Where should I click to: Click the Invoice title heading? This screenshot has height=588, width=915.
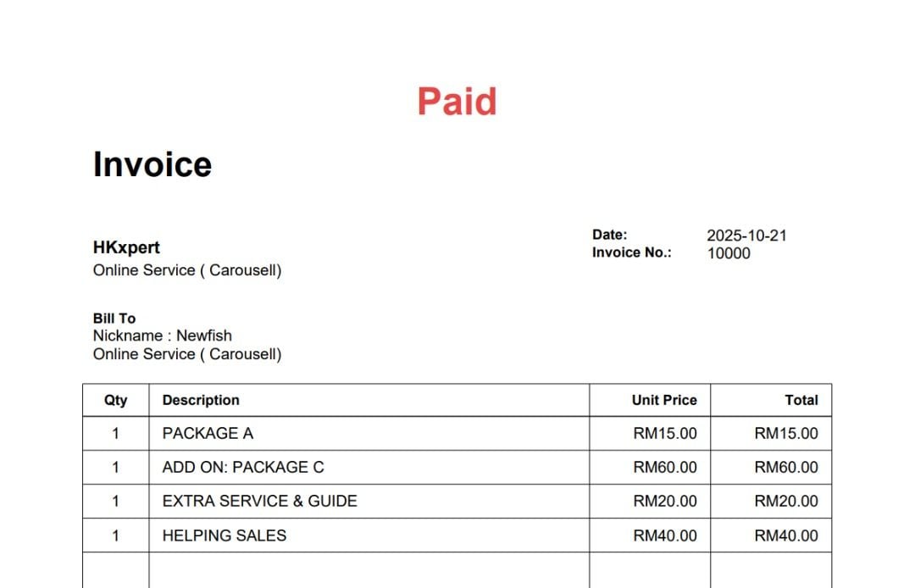152,164
